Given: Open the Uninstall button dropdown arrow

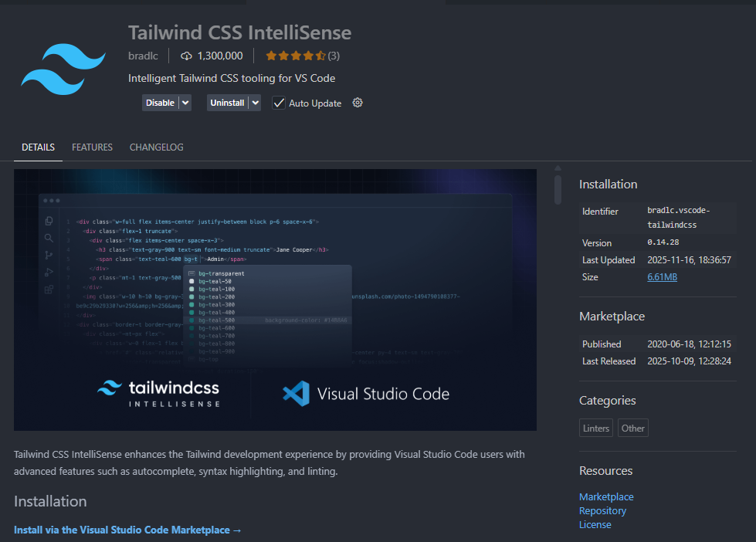Looking at the screenshot, I should [255, 103].
